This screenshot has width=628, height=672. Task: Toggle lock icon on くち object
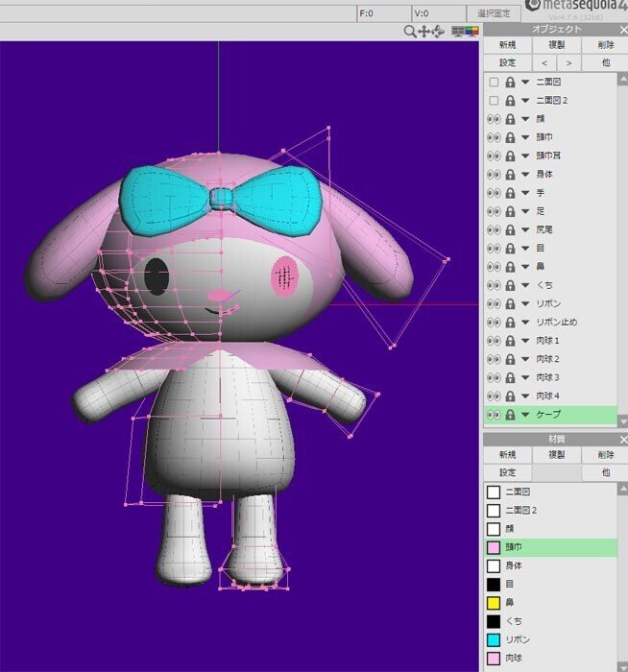(x=510, y=285)
